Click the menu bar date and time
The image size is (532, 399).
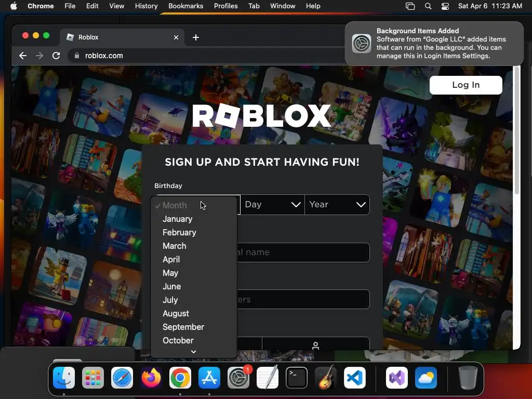pos(490,6)
